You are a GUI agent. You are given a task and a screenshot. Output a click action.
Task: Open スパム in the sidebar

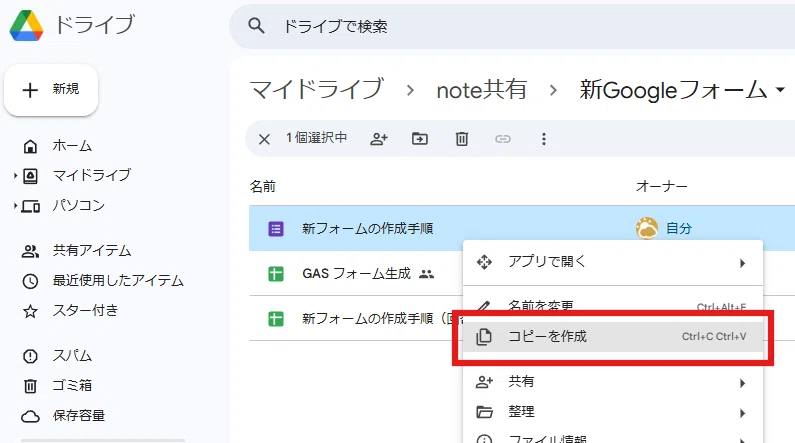tap(57, 356)
